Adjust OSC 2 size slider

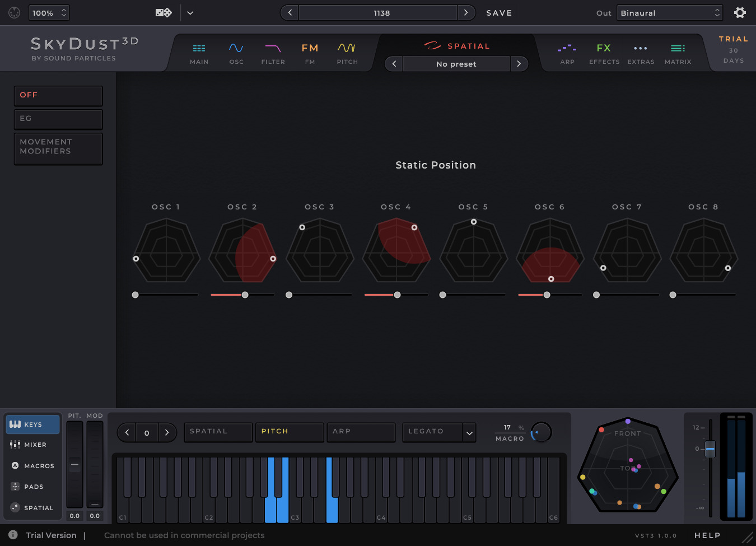click(x=242, y=295)
